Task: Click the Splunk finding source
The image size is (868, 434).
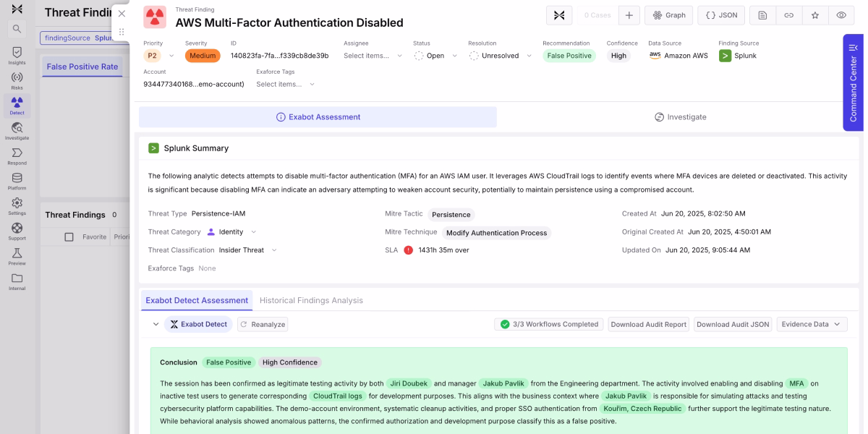Action: pos(739,56)
